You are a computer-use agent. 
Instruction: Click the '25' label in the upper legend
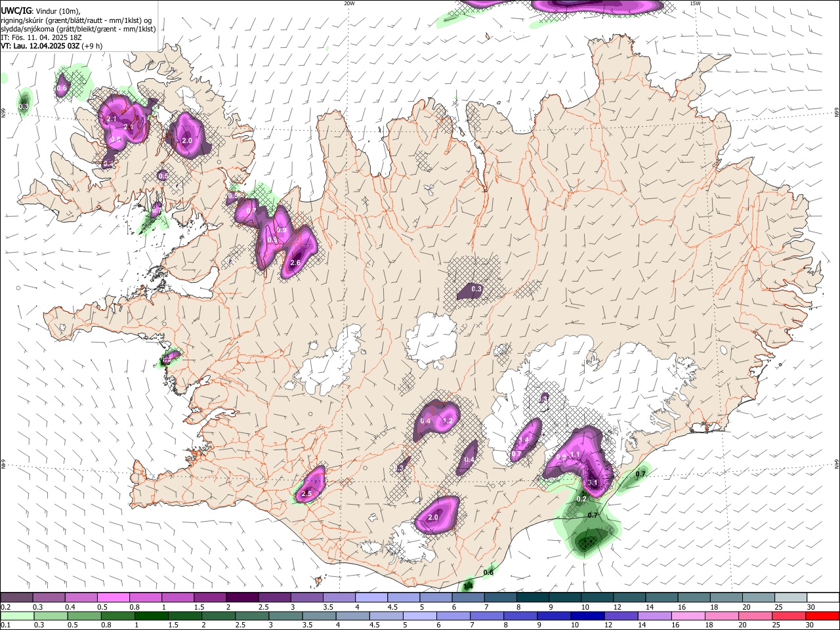779,607
